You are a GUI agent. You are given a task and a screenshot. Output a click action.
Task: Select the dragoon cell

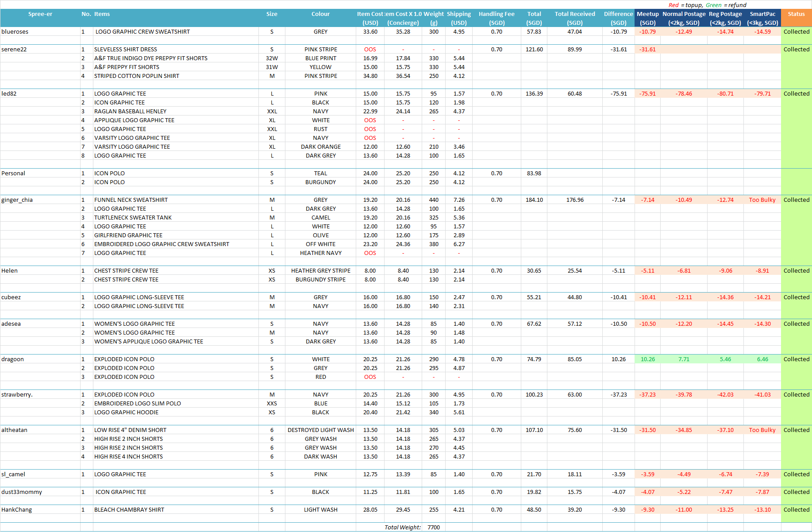[x=40, y=359]
